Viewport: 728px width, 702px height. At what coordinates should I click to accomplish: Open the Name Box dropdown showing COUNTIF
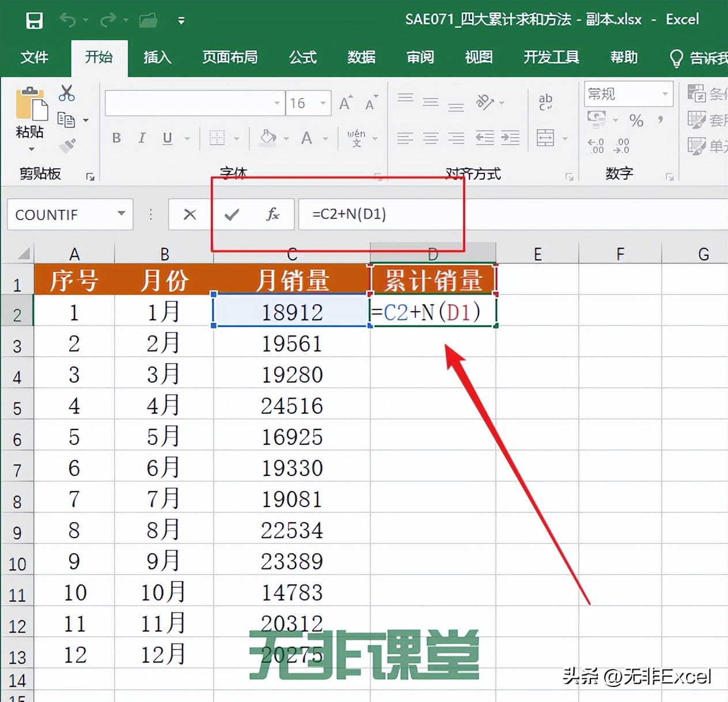(120, 214)
